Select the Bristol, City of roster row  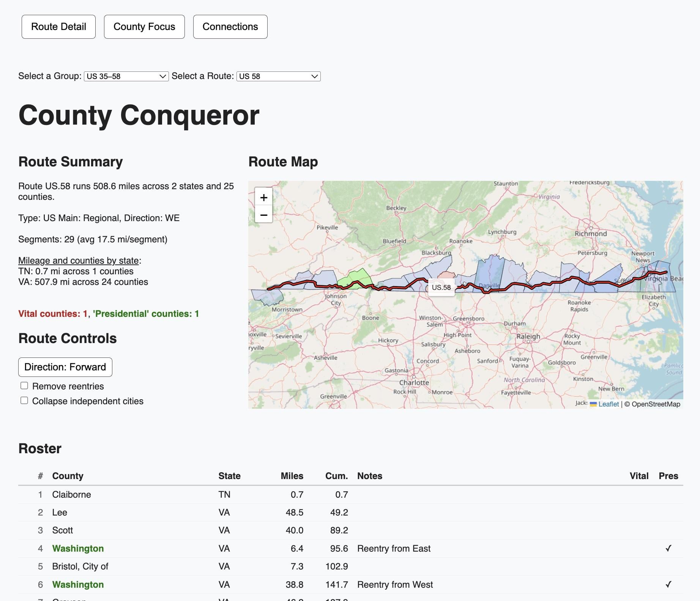[351, 566]
